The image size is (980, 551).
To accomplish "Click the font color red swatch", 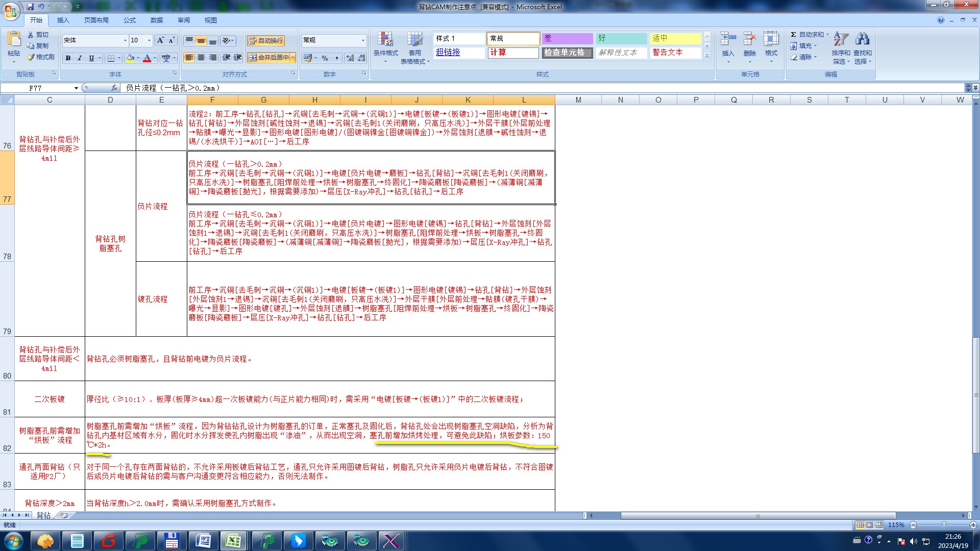I will coord(147,58).
